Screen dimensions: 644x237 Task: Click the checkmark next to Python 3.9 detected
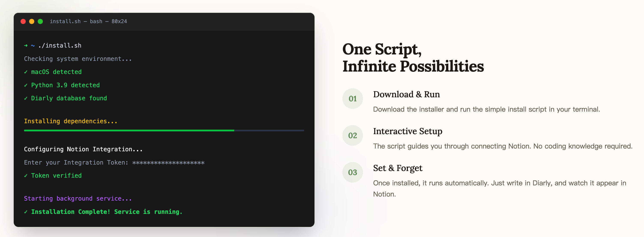point(26,85)
